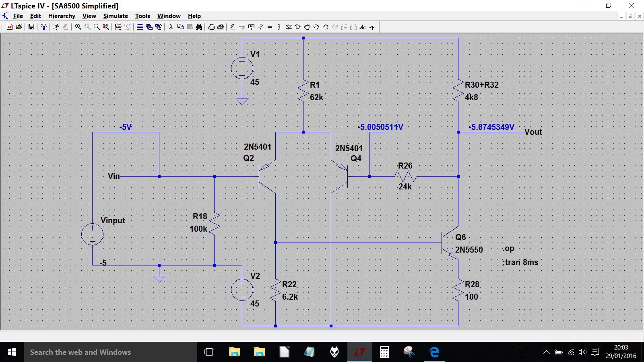644x362 pixels.
Task: Click the Q2 2N5401 transistor symbol
Action: coord(267,176)
